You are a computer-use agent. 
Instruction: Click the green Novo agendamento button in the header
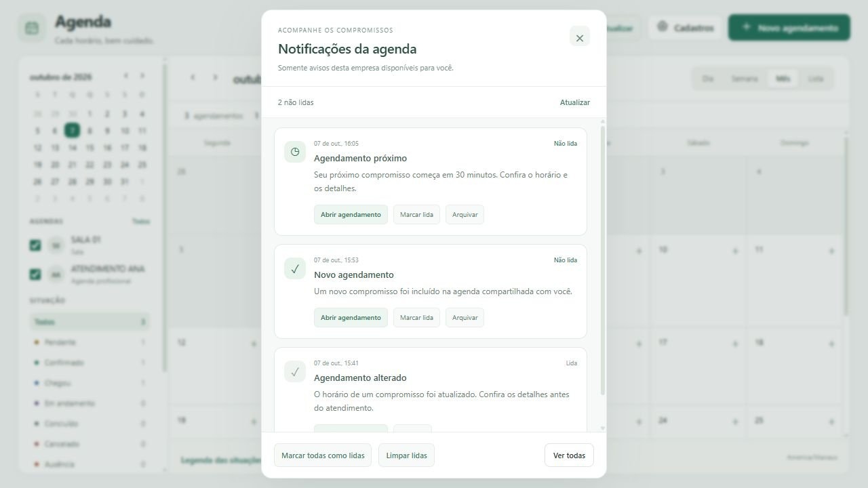point(789,28)
